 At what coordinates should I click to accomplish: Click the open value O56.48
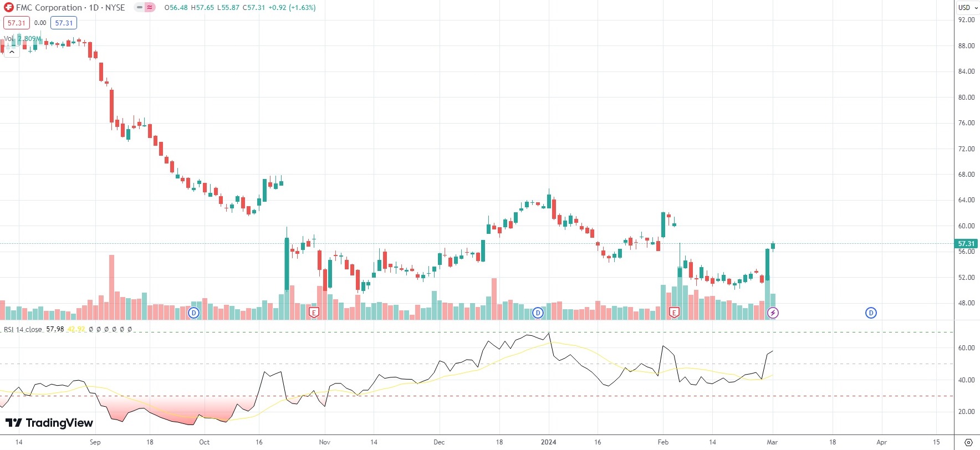click(176, 8)
